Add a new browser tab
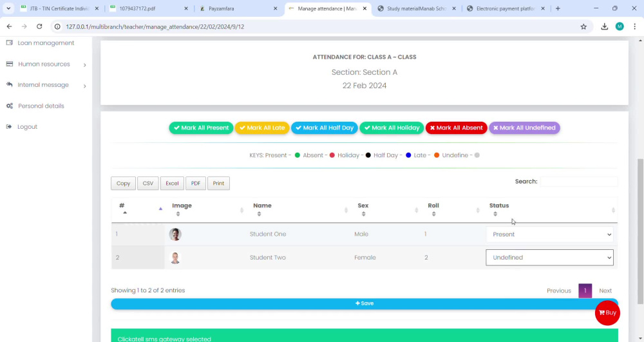644x342 pixels. pos(558,8)
